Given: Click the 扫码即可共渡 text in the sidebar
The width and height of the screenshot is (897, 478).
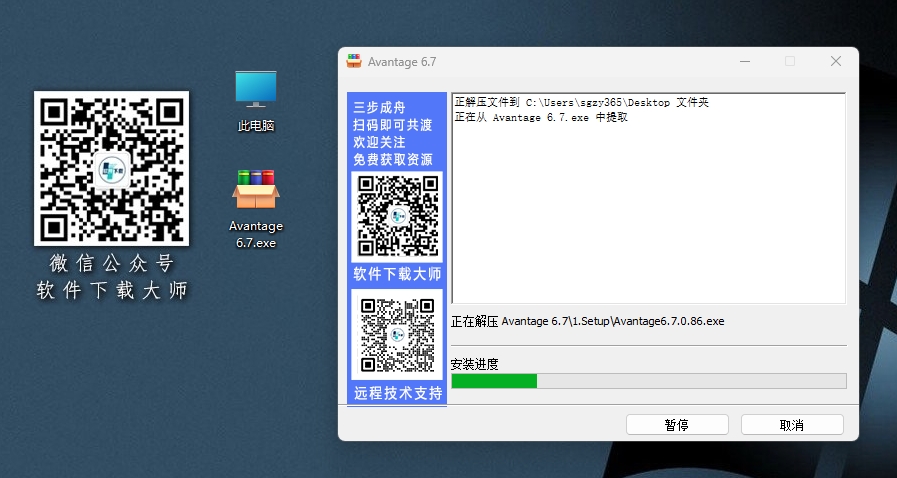Looking at the screenshot, I should click(392, 125).
